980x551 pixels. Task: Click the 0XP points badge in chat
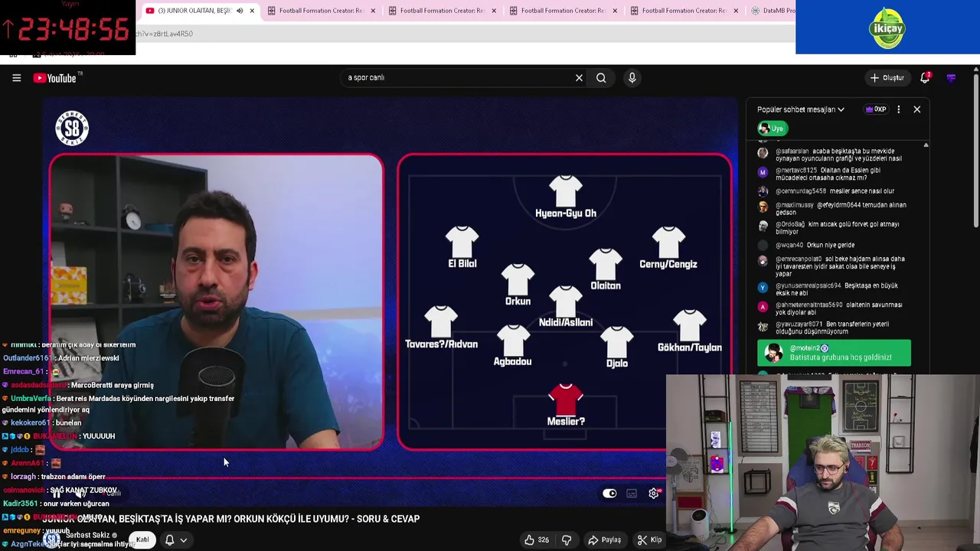pyautogui.click(x=875, y=109)
